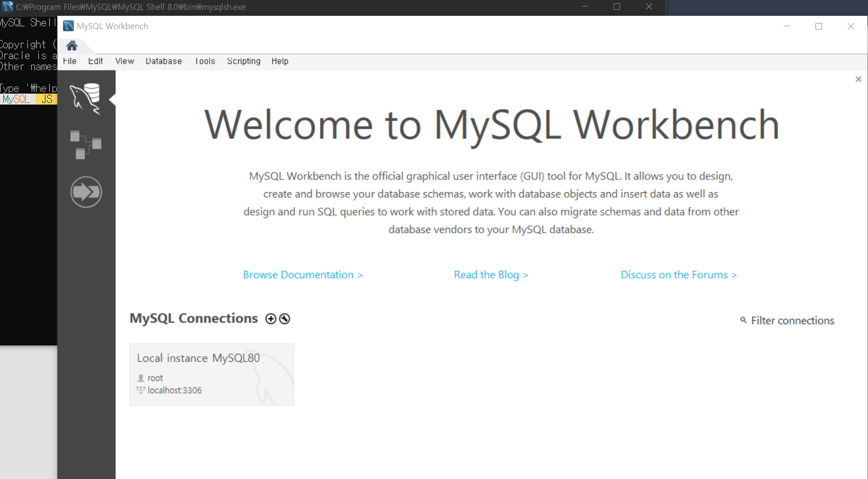Follow the Discuss on the Forums link
This screenshot has width=868, height=479.
[679, 275]
